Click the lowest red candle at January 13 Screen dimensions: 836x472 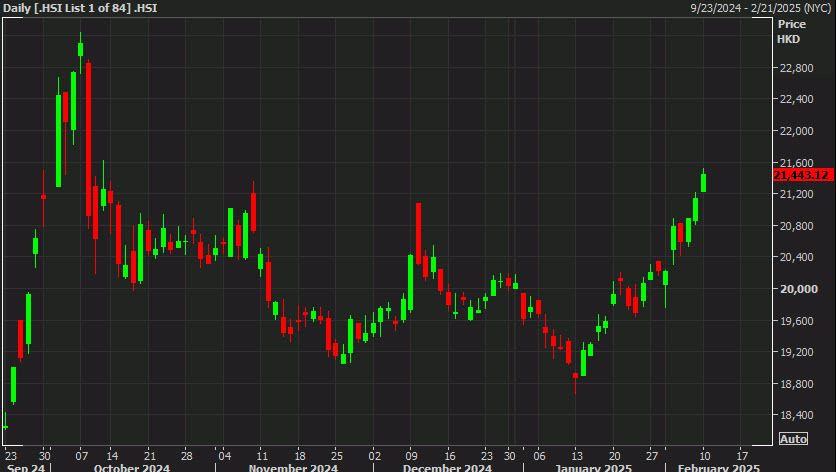click(575, 376)
